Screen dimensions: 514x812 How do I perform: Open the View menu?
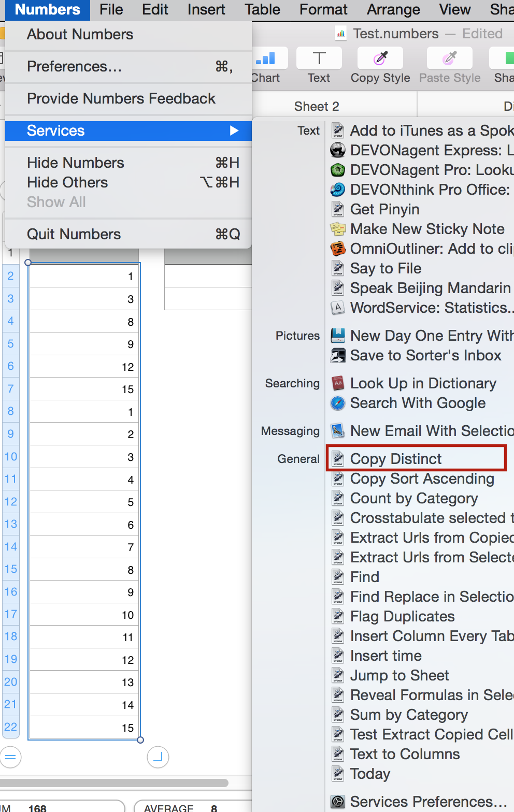click(455, 10)
